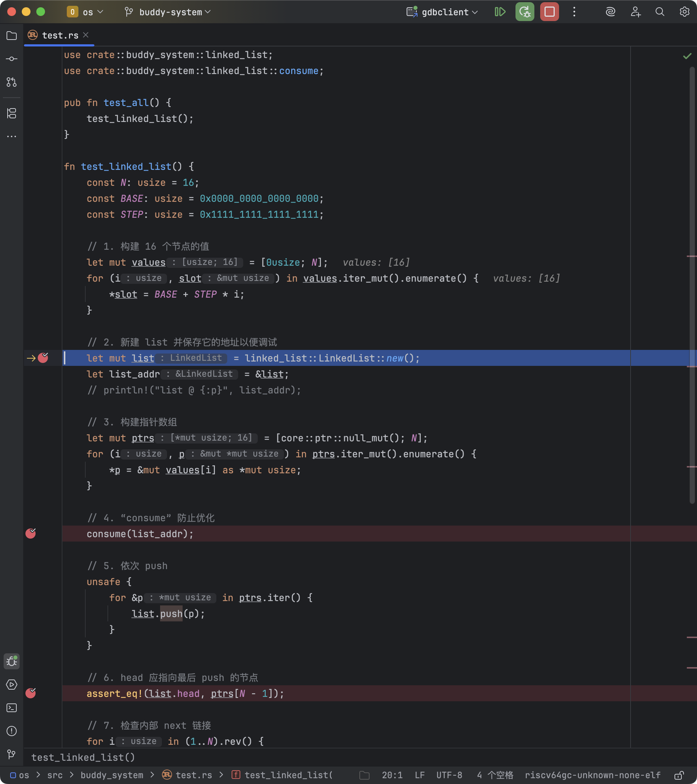Image resolution: width=697 pixels, height=784 pixels.
Task: Click the test_linked_list function definition name
Action: [x=126, y=167]
